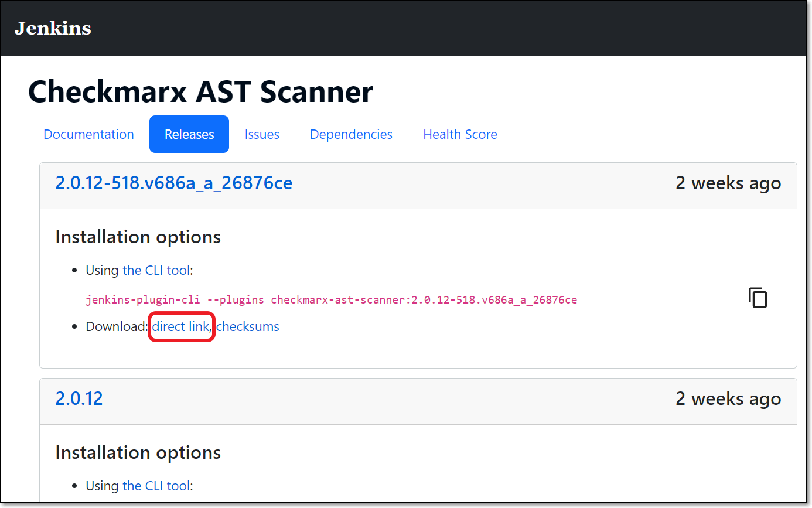This screenshot has width=812, height=508.
Task: Click Installation options heading under 2.0.12
Action: 138,453
